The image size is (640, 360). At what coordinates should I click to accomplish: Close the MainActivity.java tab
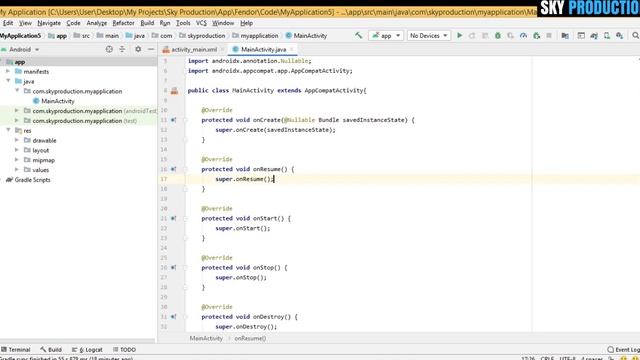click(x=292, y=49)
